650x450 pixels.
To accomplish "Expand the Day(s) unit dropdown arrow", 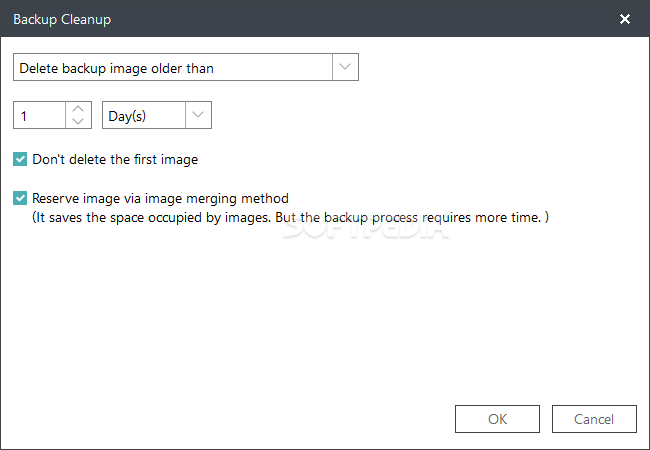I will pos(198,116).
